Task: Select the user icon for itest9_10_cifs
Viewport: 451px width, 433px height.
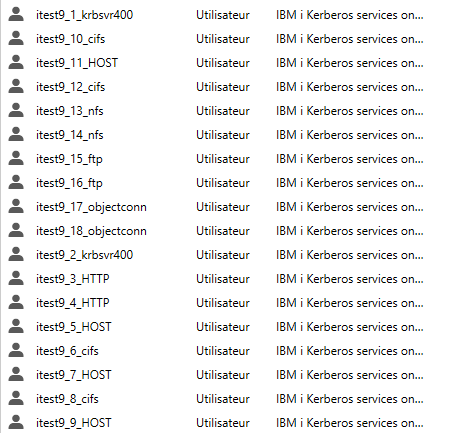Action: [x=16, y=38]
